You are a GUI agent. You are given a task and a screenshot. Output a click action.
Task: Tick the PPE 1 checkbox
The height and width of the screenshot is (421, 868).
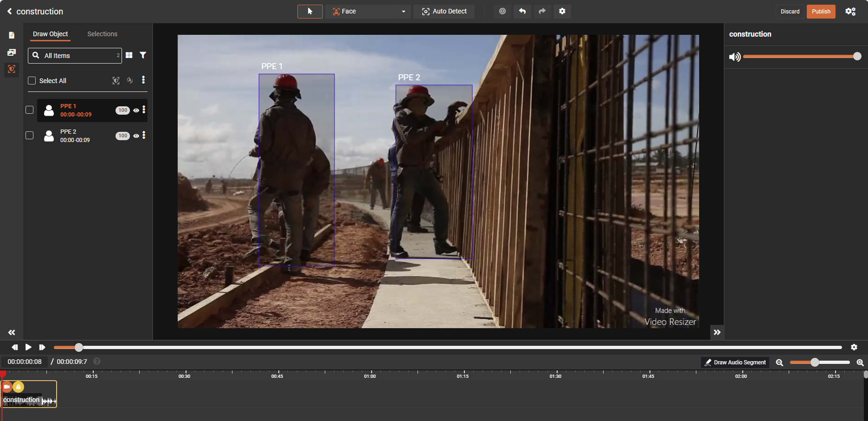tap(30, 110)
